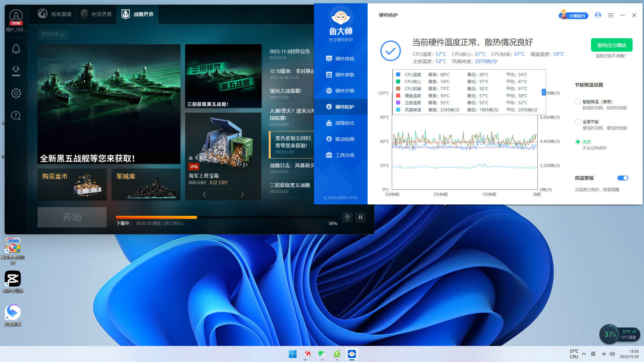Select the 战舰世界 tab
This screenshot has height=362, width=644.
point(138,14)
